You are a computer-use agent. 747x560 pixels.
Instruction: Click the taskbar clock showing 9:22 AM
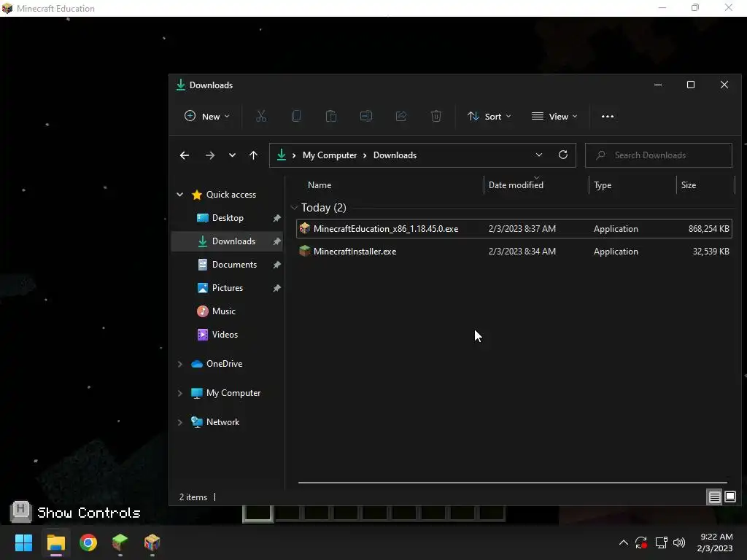pos(715,542)
